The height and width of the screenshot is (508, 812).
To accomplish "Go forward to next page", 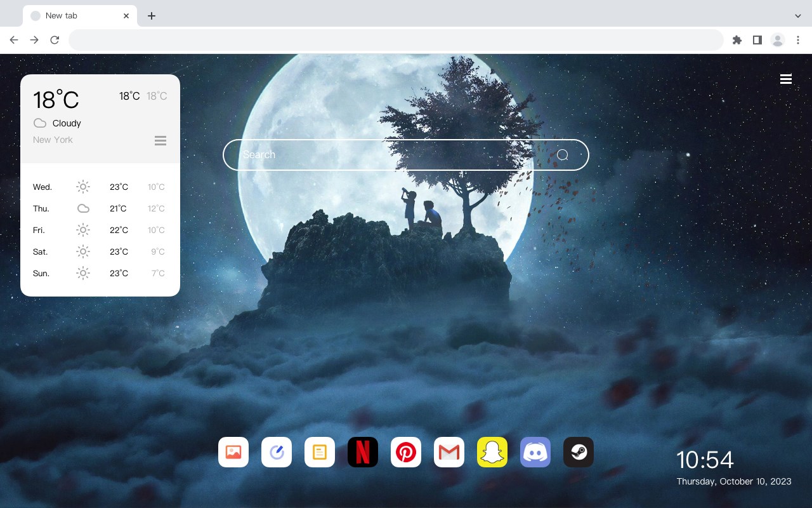I will click(34, 40).
